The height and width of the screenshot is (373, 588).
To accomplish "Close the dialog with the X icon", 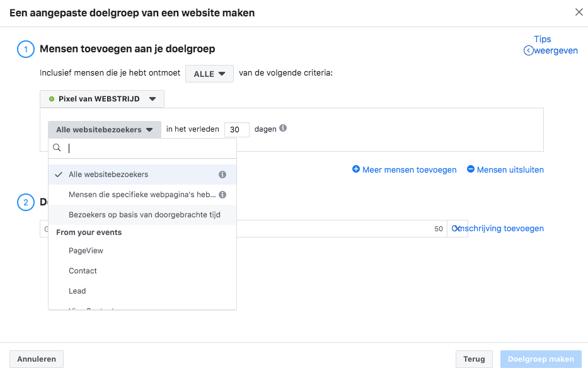I will tap(579, 12).
